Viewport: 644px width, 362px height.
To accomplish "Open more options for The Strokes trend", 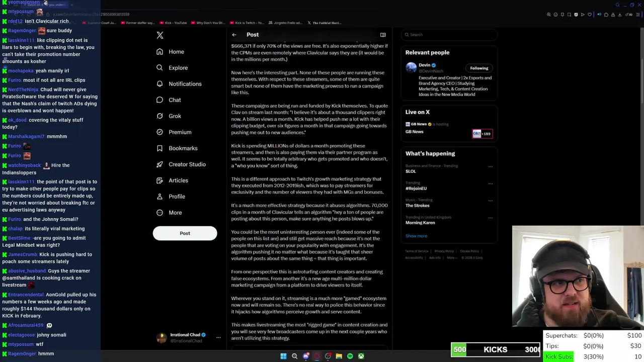I will pos(491,201).
